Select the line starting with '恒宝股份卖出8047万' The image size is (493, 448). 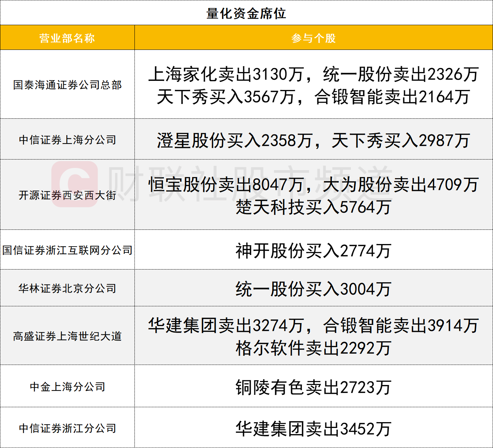314,185
